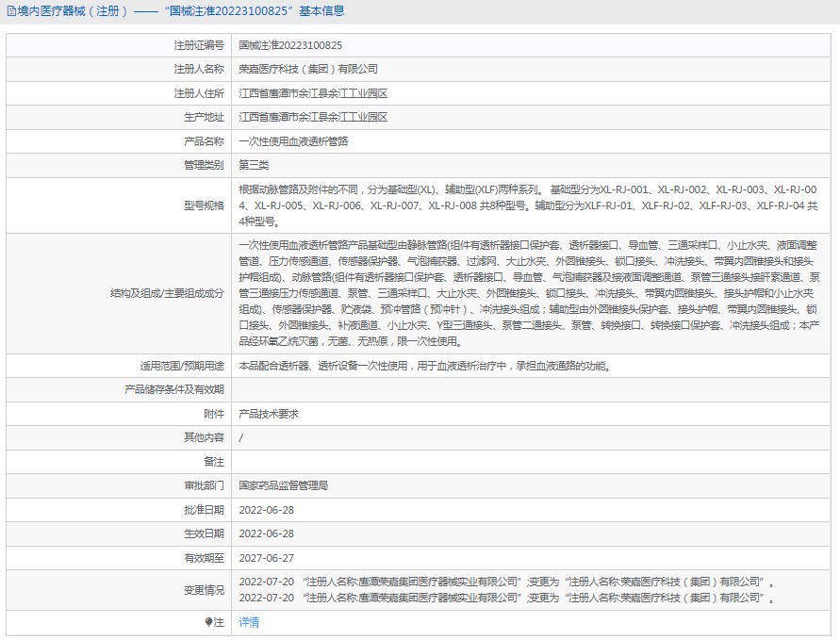Click the 附件 row label
Screen dimensions: 840x640
pos(214,414)
